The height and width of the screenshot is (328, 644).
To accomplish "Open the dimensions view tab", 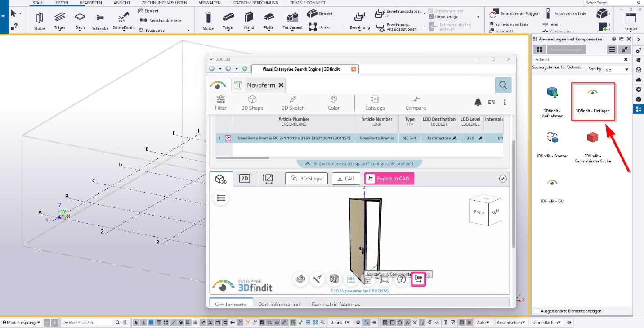I will coord(267,179).
